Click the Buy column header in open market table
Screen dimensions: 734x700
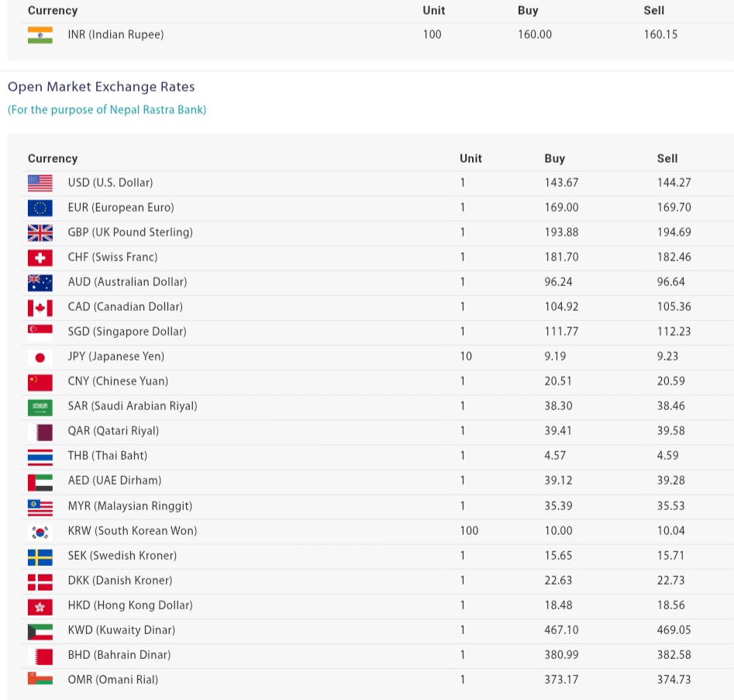pos(554,158)
